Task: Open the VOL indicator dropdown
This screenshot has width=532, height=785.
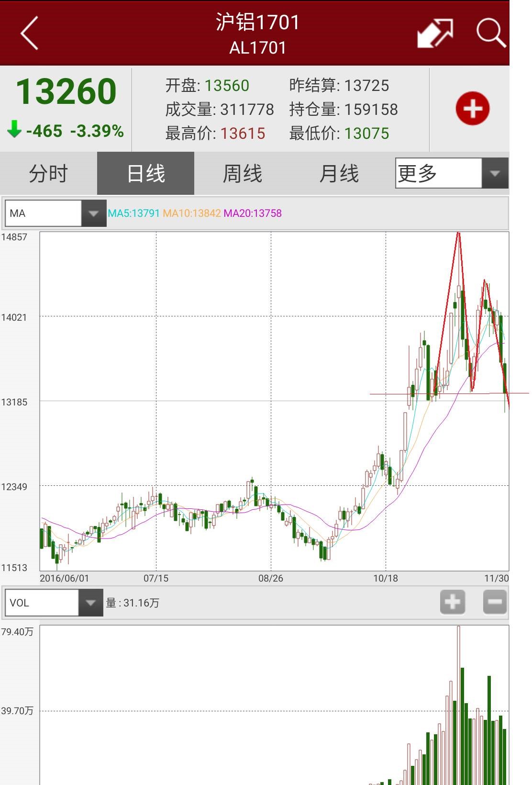Action: click(54, 603)
